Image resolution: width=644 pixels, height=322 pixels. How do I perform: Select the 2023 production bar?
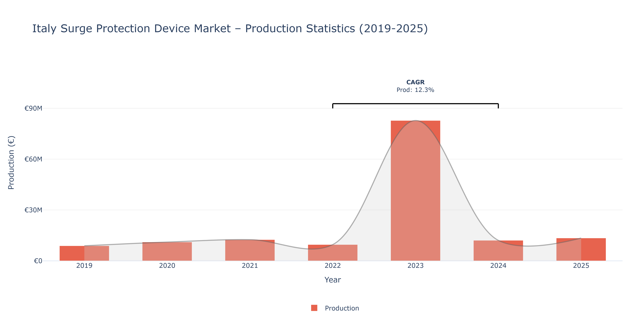415,191
